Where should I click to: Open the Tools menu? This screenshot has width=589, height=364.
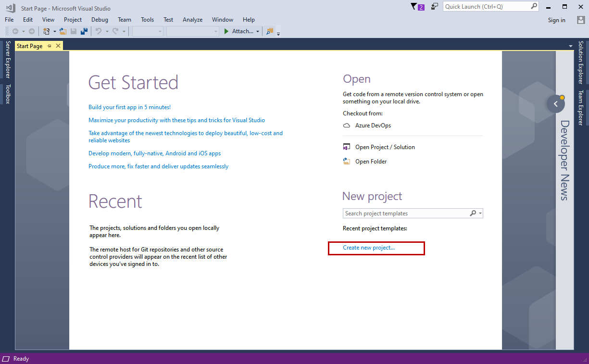(147, 20)
